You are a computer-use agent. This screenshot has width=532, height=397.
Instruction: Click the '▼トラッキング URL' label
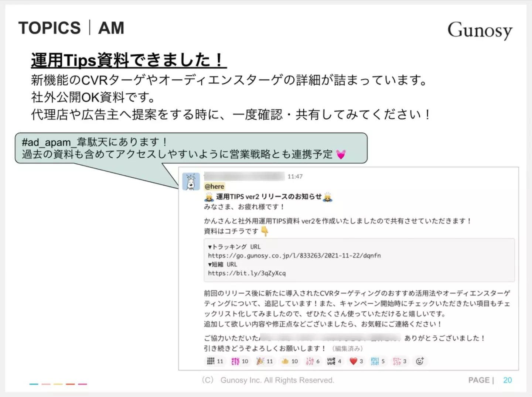pyautogui.click(x=234, y=247)
